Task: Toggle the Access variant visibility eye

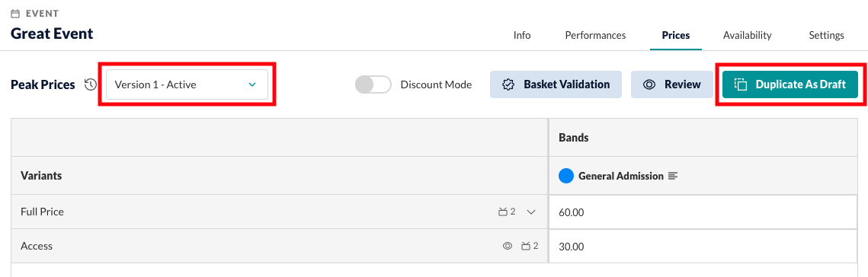Action: click(507, 246)
